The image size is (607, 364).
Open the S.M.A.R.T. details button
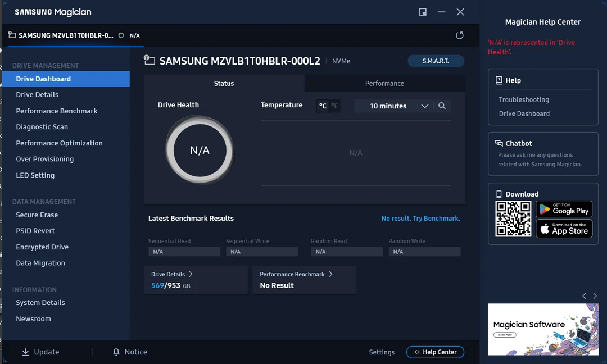[436, 61]
